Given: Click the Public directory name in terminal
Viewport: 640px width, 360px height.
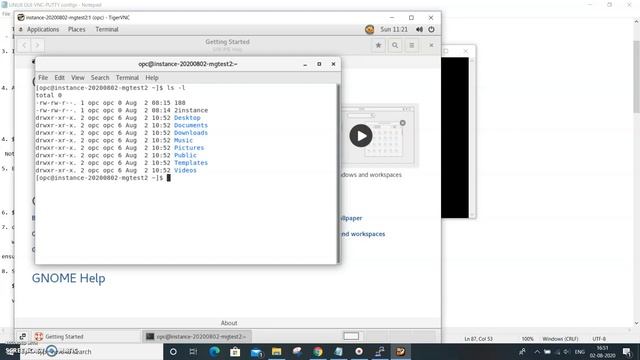Looking at the screenshot, I should pos(185,156).
